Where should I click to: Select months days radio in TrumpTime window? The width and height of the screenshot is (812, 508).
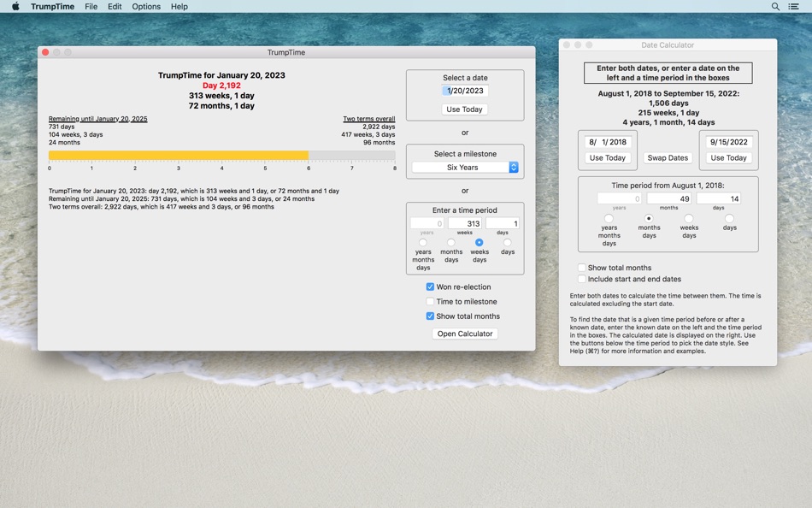[451, 243]
